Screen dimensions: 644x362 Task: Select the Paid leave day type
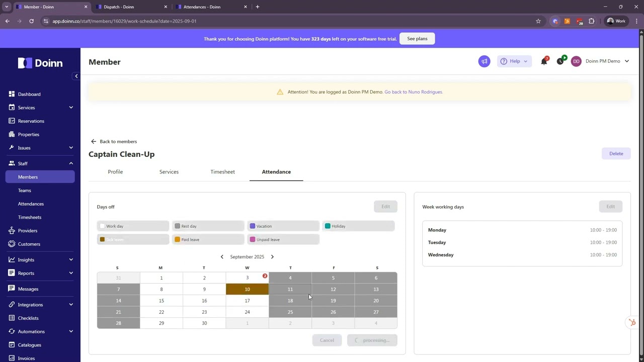208,239
